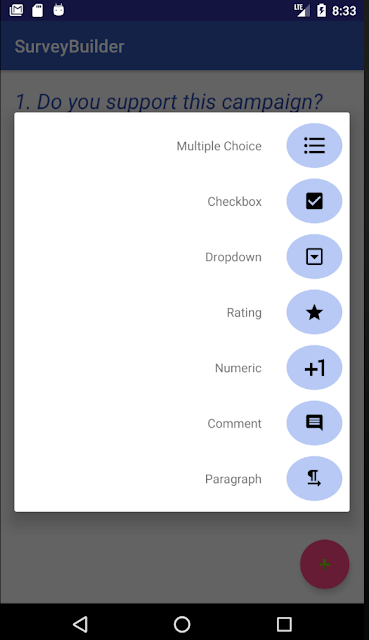
Task: Open the recent apps square button
Action: click(x=284, y=624)
